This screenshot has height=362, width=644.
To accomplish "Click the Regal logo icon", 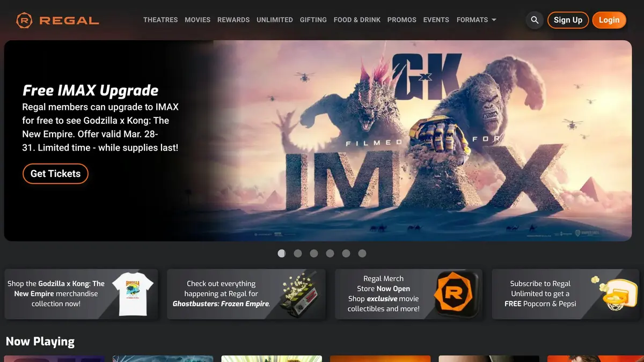I will click(x=25, y=20).
